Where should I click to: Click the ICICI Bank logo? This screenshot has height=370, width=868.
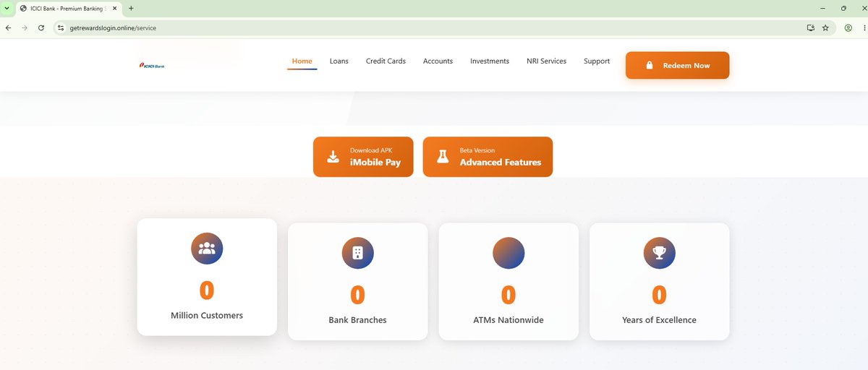coord(152,65)
